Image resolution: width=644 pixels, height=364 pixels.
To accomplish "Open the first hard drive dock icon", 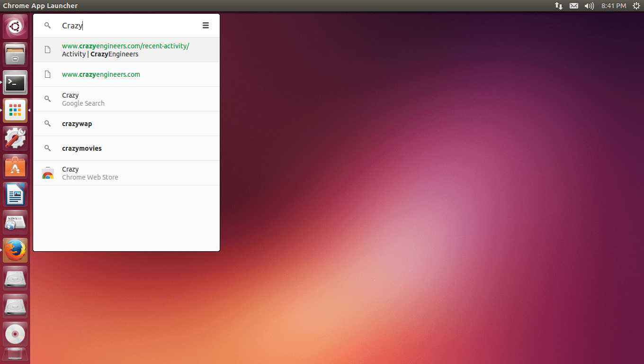I will pos(15,278).
